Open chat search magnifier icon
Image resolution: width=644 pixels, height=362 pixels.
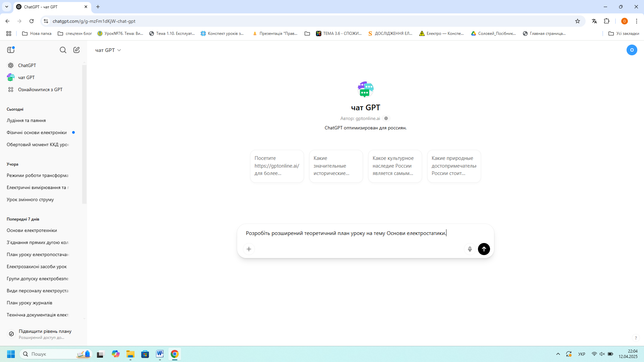click(x=63, y=50)
